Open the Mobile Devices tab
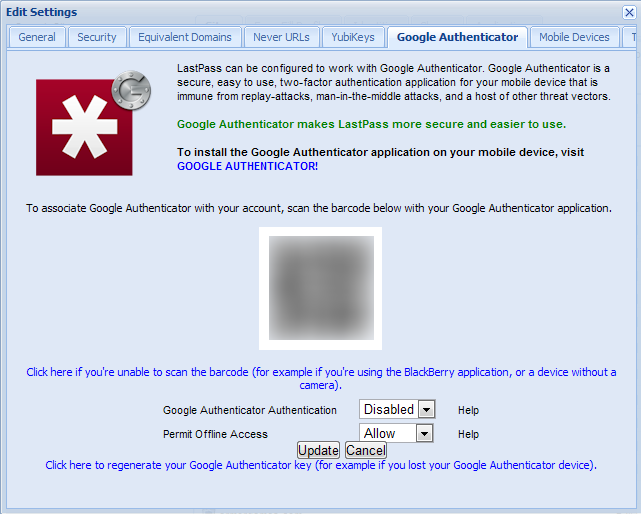Viewport: 641px width, 514px height. tap(574, 37)
